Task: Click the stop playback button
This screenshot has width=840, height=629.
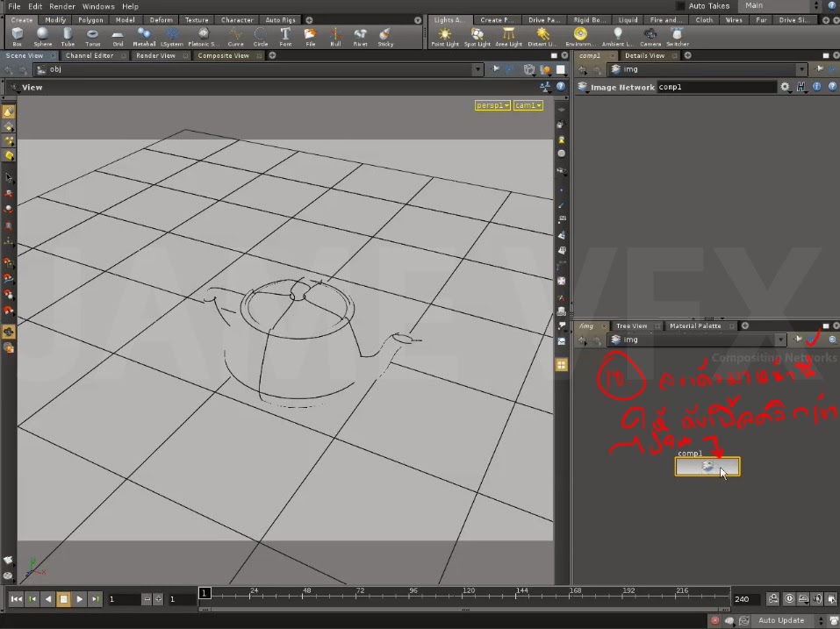Action: 64,599
